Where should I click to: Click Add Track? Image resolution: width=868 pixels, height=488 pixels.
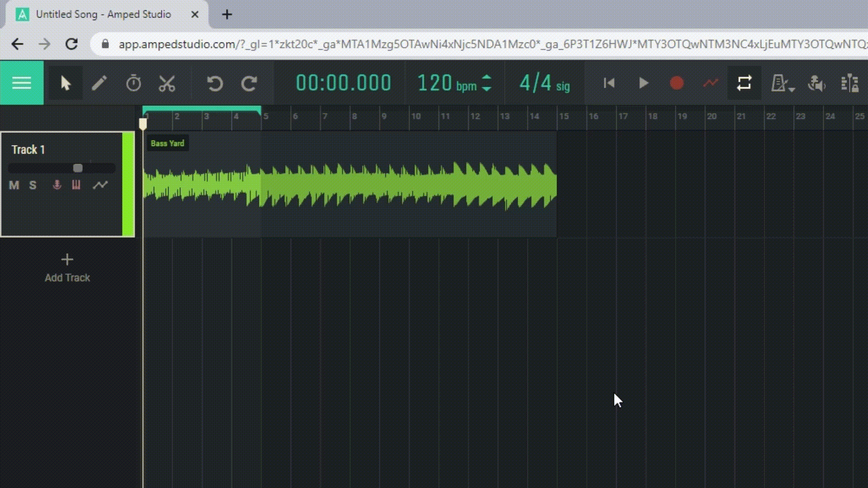[67, 267]
